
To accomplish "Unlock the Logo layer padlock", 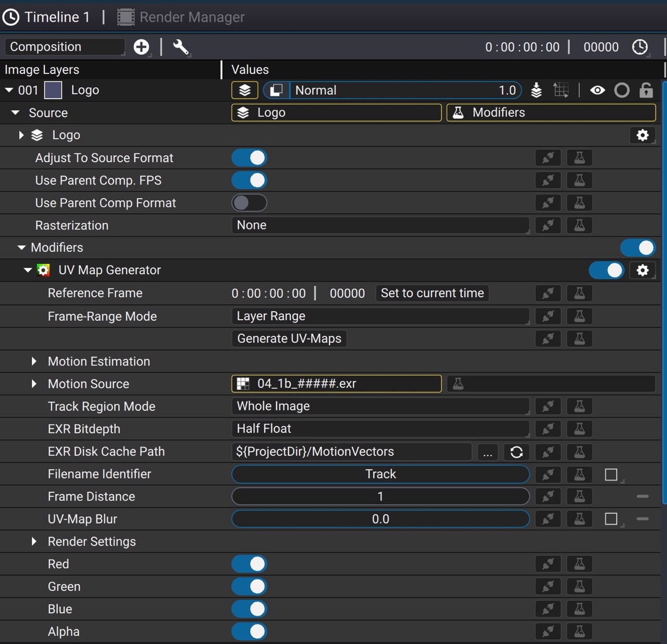I will (646, 90).
